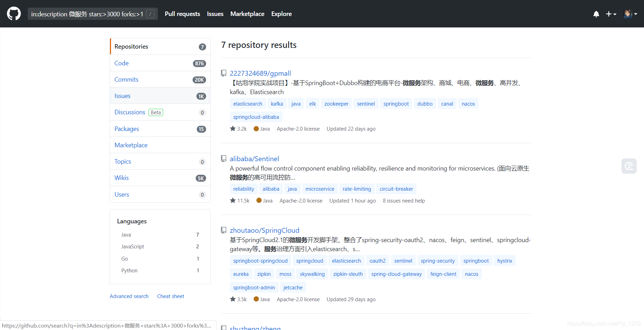Click the hystrix topic tag
The width and height of the screenshot is (644, 330).
[x=505, y=261]
